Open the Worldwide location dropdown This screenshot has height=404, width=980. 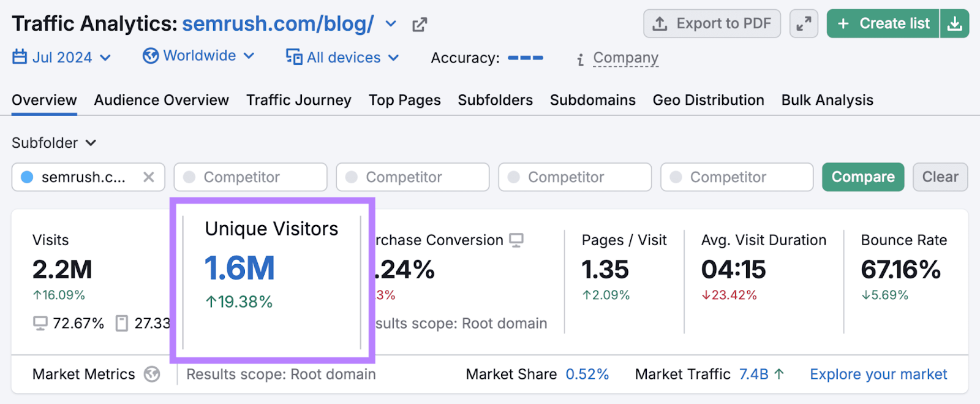pos(198,56)
